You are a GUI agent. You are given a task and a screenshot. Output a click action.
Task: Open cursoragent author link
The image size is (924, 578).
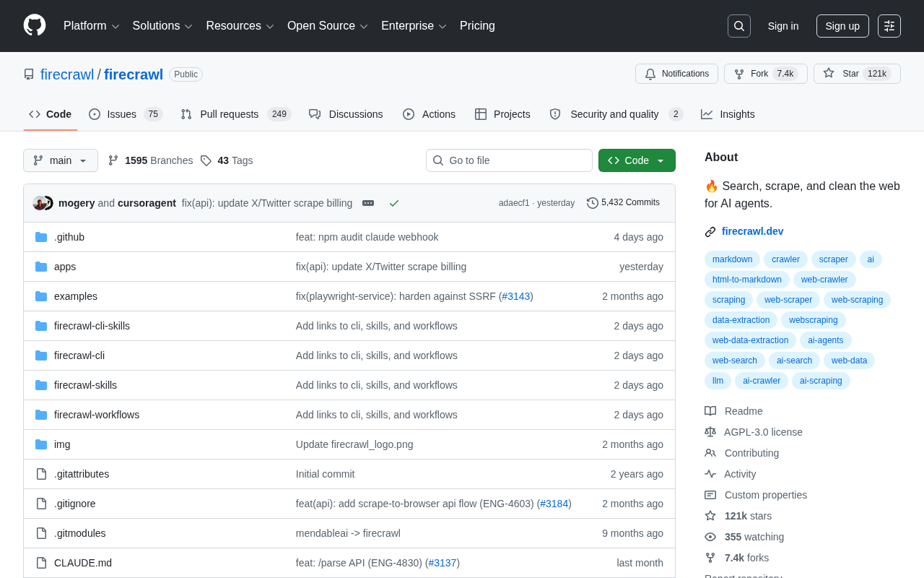point(147,203)
